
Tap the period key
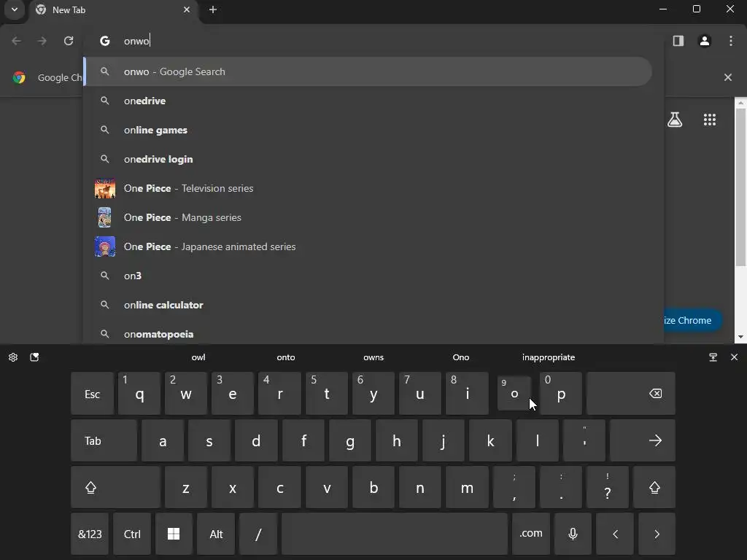click(561, 487)
